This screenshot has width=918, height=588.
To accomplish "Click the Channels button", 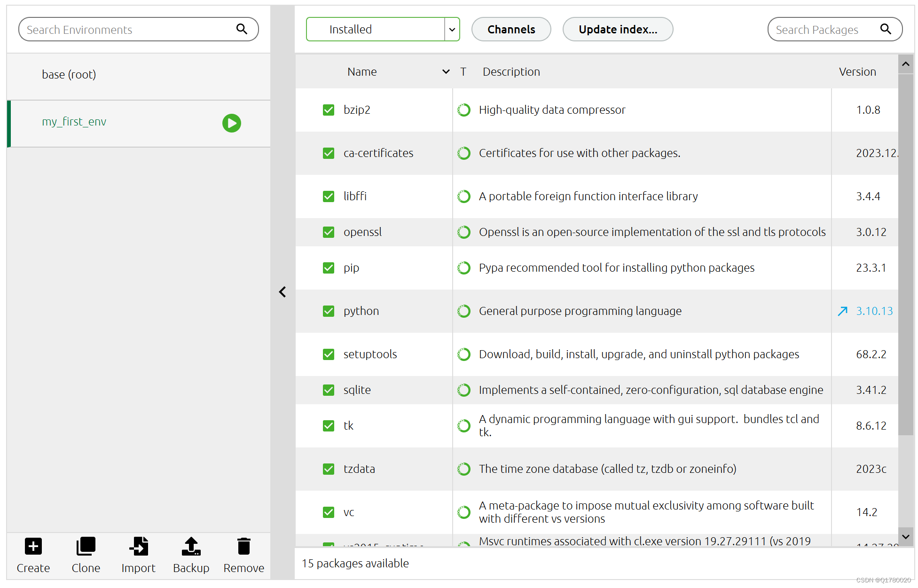I will coord(511,30).
